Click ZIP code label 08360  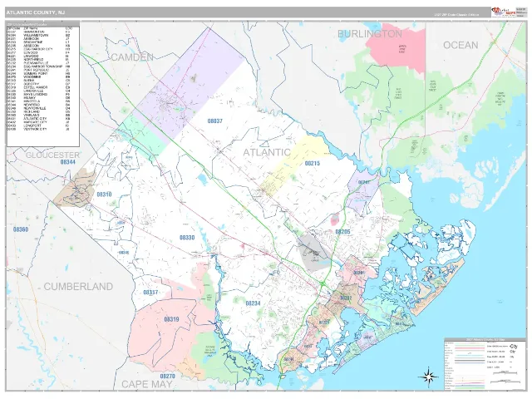click(21, 229)
